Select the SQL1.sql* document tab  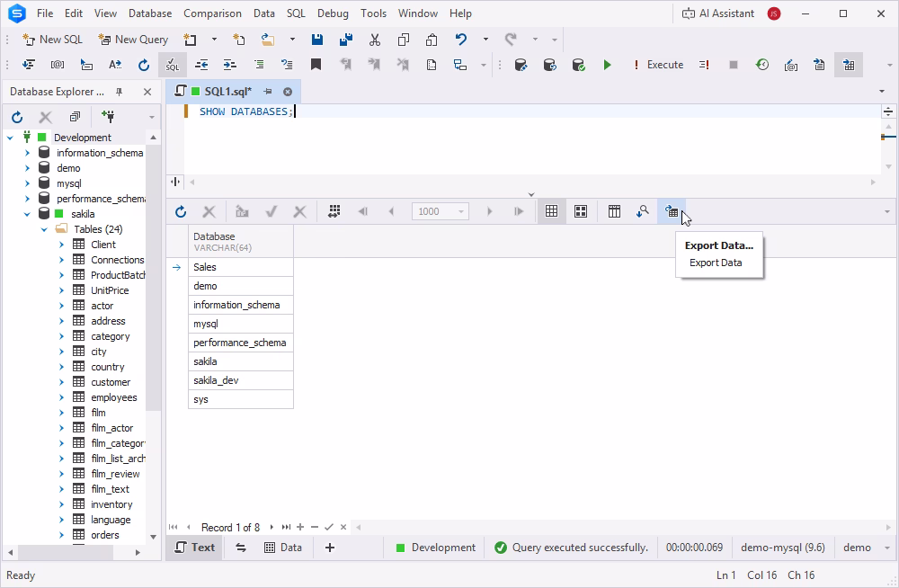227,92
